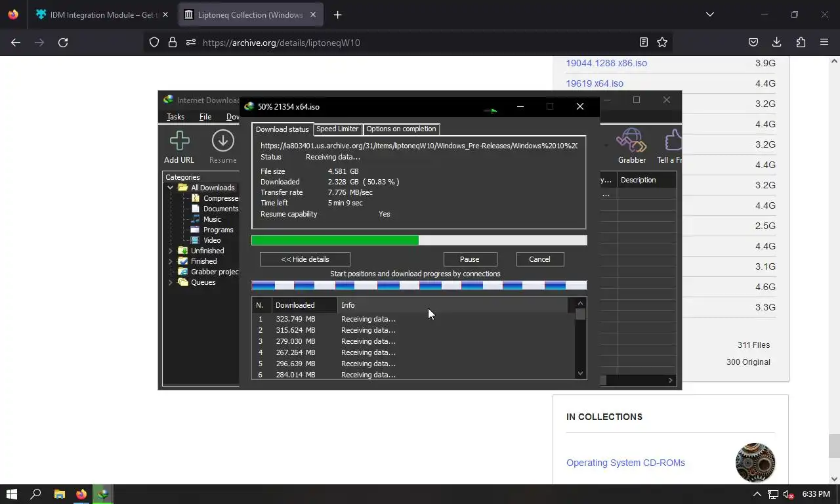Screen dimensions: 840x504
Task: Click the tracking protection shield icon
Action: tap(154, 42)
